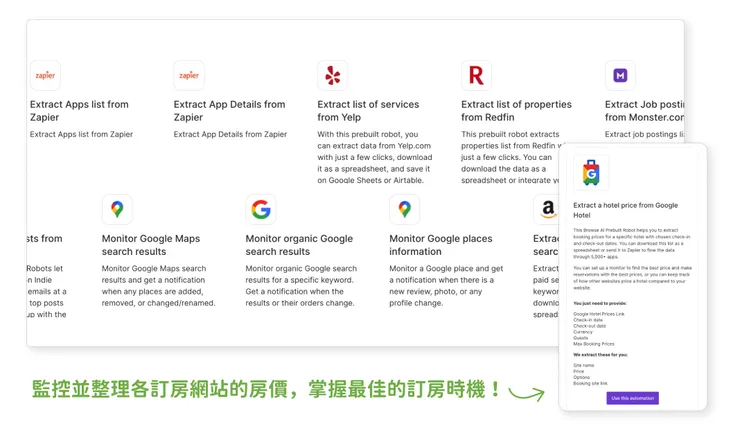Image resolution: width=740 pixels, height=428 pixels.
Task: Click the organic Google search description paragraph
Action: tap(301, 286)
